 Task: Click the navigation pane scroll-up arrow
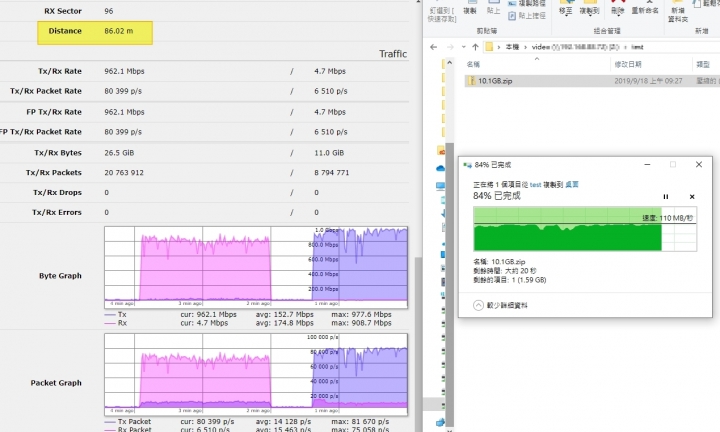[x=450, y=62]
